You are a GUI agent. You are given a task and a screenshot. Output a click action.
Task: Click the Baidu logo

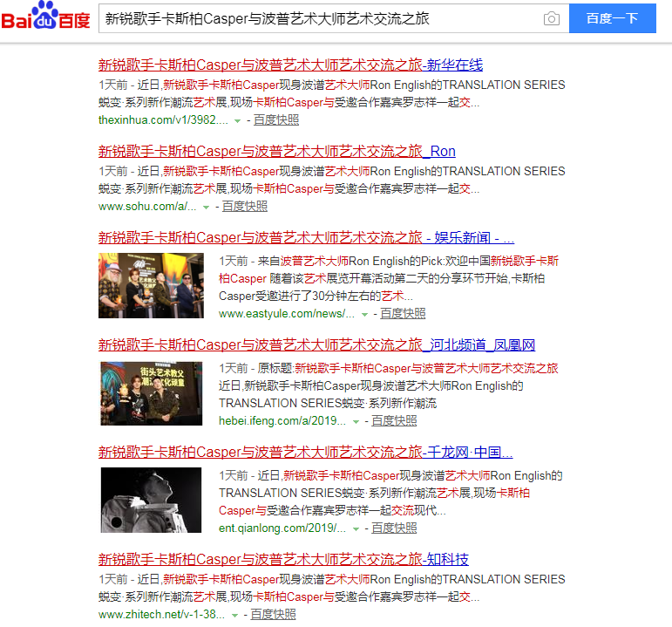[x=45, y=17]
